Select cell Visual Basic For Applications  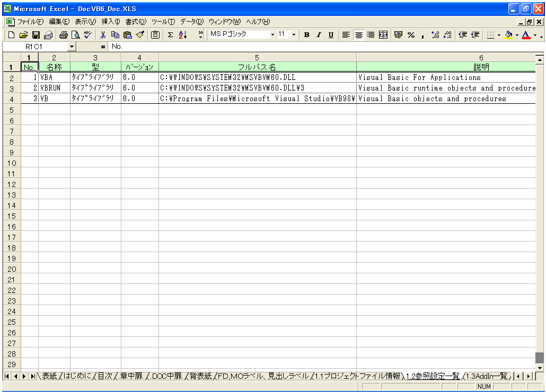(446, 77)
